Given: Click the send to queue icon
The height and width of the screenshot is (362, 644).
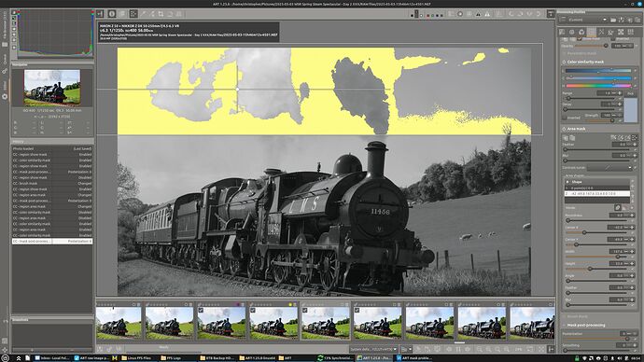Looking at the screenshot, I should click(109, 349).
